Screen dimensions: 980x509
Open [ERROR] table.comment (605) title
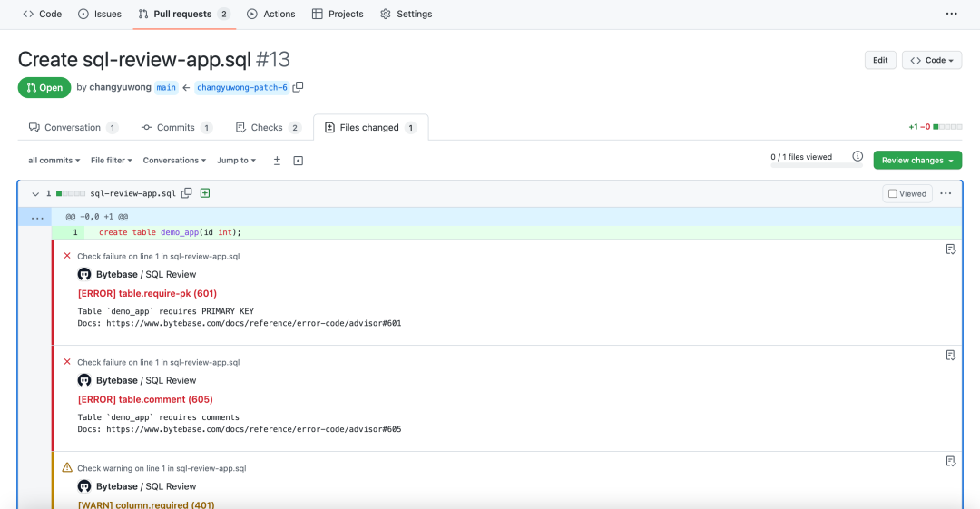tap(145, 399)
